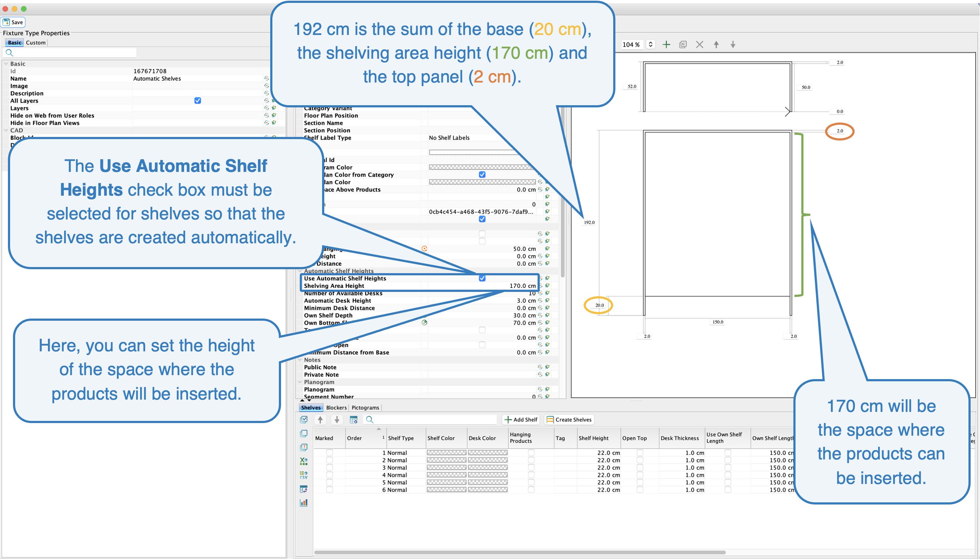Click the Excel export icon
Screen dimensions: 980x560
coord(304,461)
